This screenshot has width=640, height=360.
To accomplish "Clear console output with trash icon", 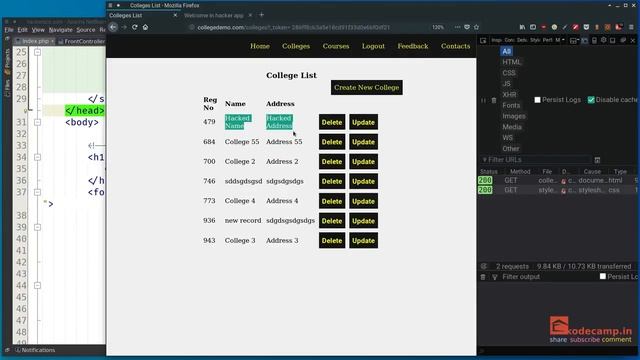I will [483, 277].
